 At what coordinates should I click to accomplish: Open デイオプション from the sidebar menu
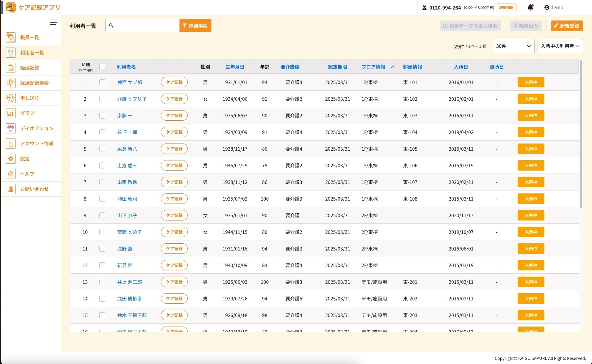click(x=31, y=128)
